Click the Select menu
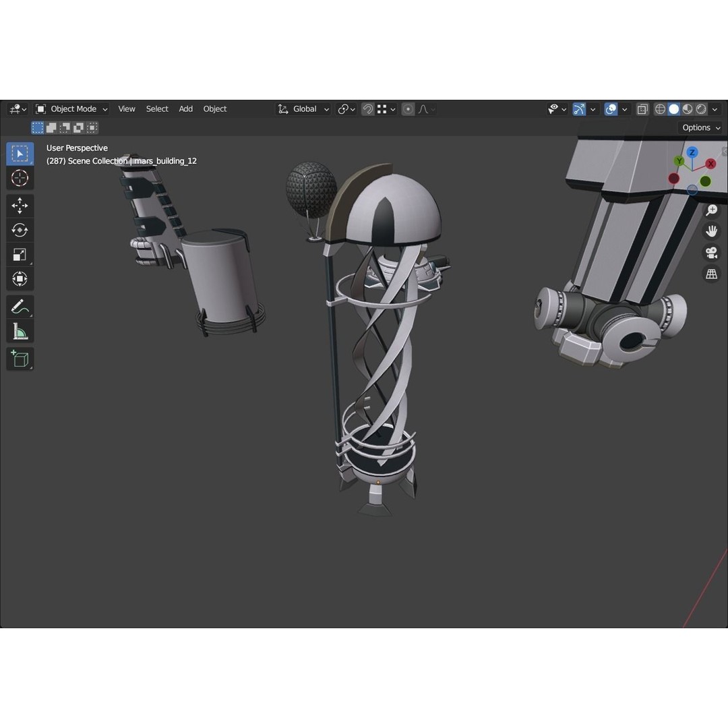Image resolution: width=728 pixels, height=728 pixels. [x=157, y=109]
